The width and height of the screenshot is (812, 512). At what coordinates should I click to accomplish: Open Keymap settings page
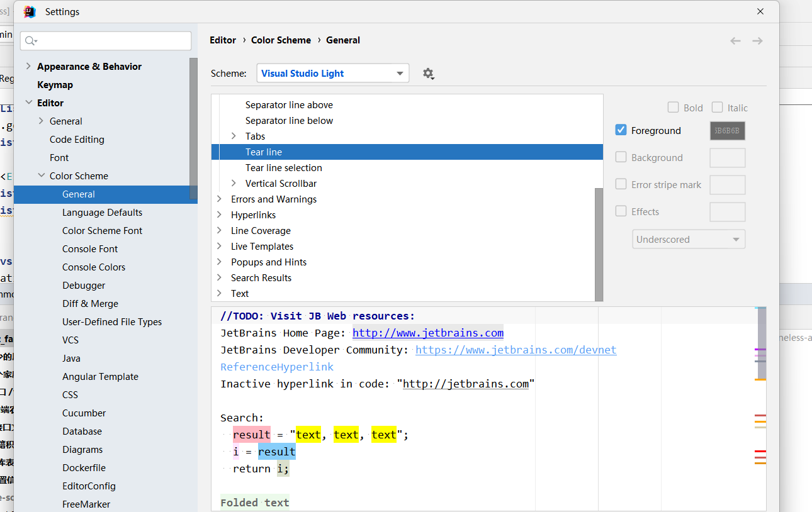click(55, 84)
